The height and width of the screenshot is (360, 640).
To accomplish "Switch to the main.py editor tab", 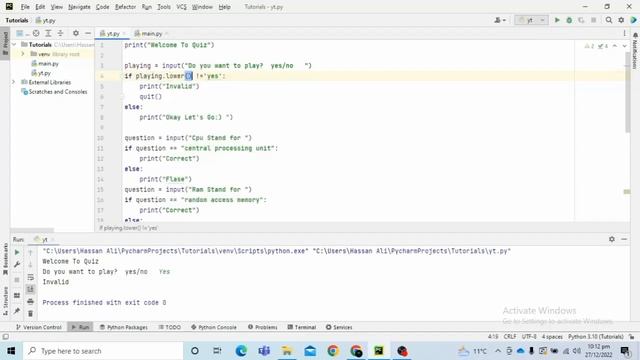I will coord(151,33).
